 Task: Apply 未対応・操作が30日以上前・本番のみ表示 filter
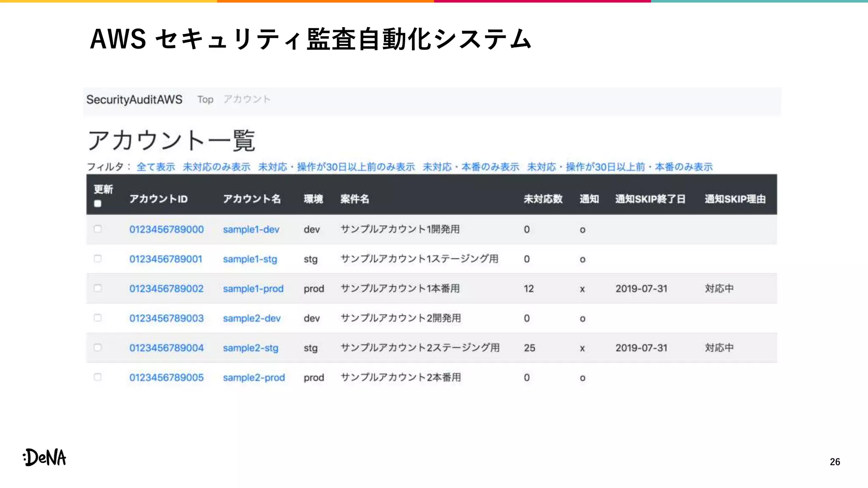[620, 167]
